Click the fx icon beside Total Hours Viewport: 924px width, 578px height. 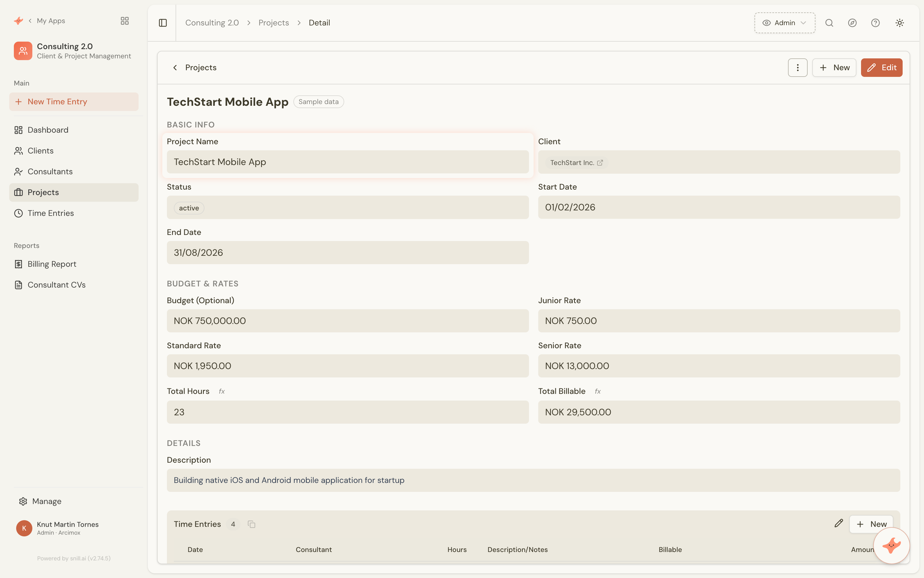[x=221, y=391]
